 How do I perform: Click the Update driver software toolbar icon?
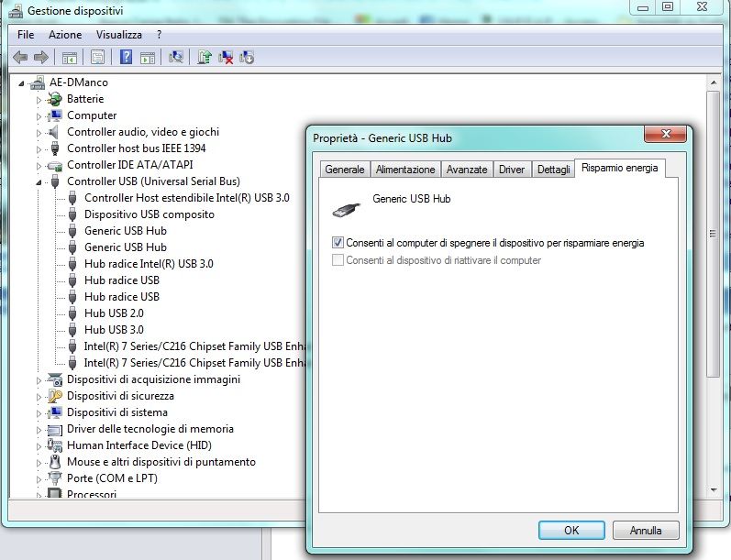(205, 57)
